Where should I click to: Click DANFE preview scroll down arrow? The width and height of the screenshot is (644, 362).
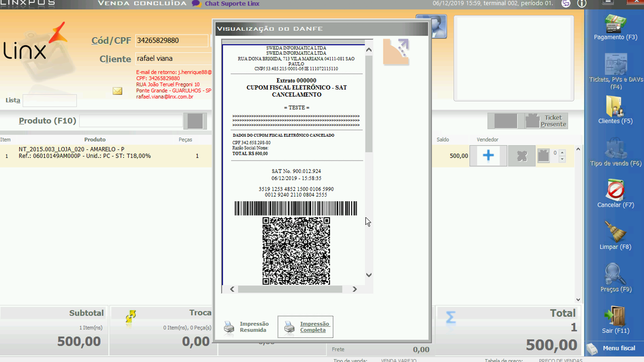tap(369, 275)
